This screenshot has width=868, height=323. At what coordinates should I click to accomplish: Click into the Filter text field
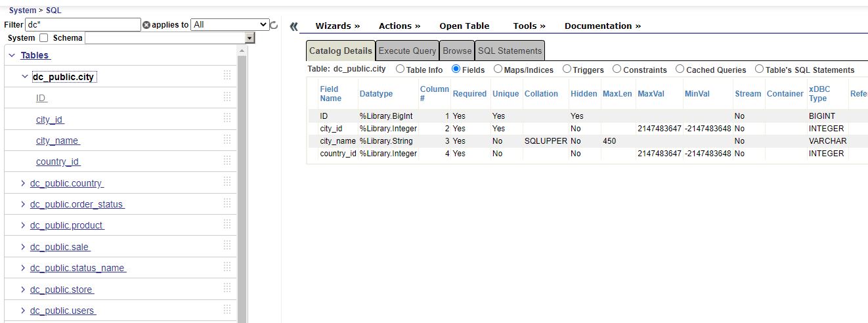(82, 25)
